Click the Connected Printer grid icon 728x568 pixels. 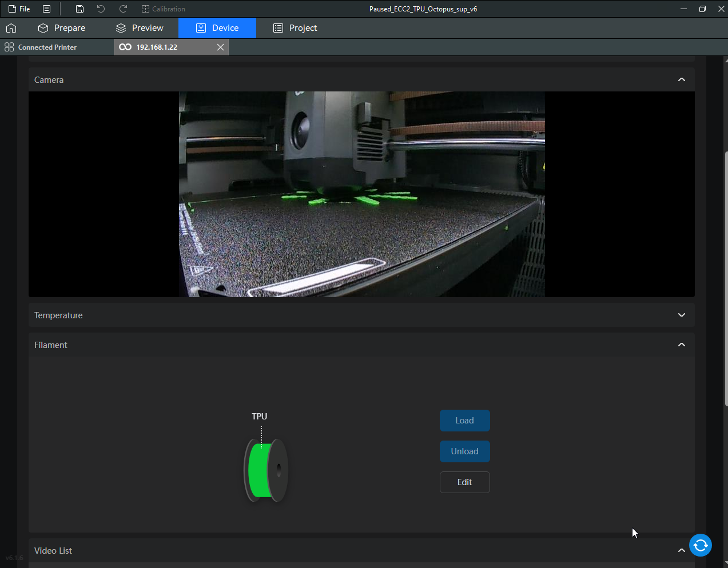point(9,47)
